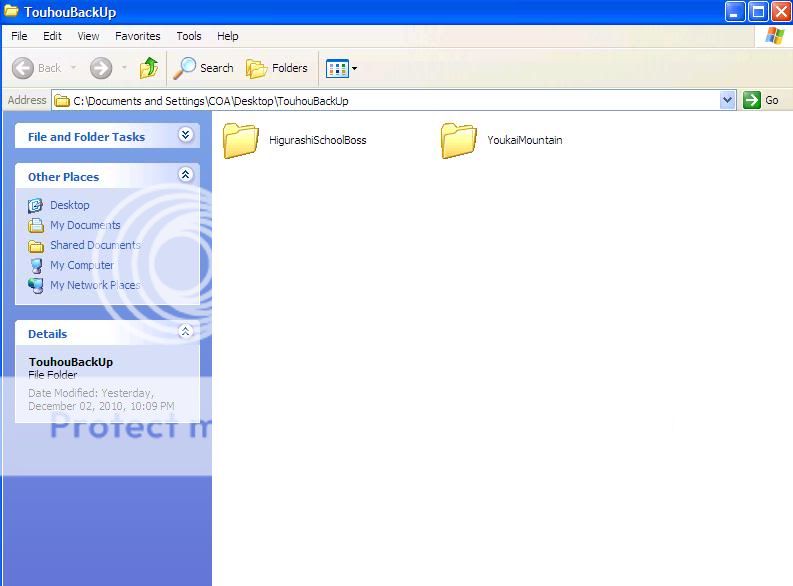Click the Up folder icon

tap(149, 68)
